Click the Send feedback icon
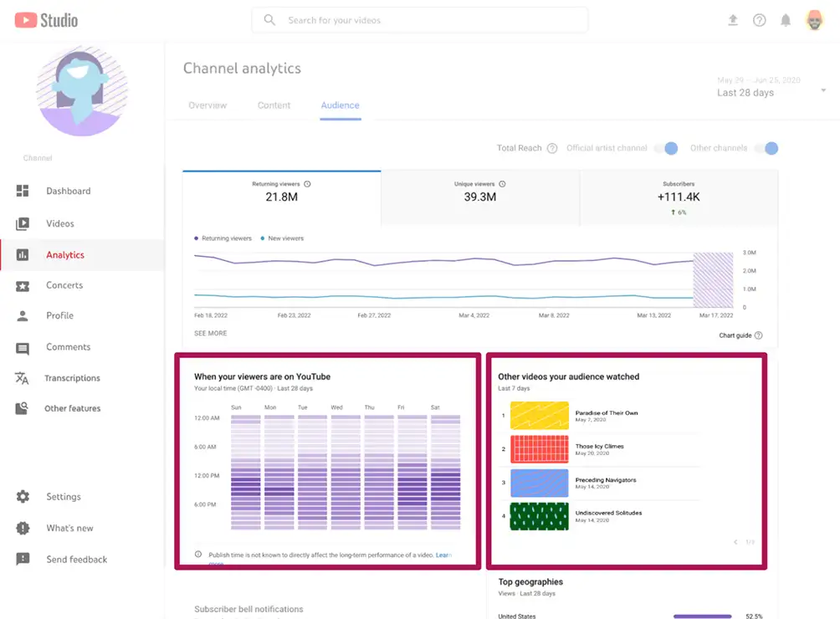 point(23,559)
